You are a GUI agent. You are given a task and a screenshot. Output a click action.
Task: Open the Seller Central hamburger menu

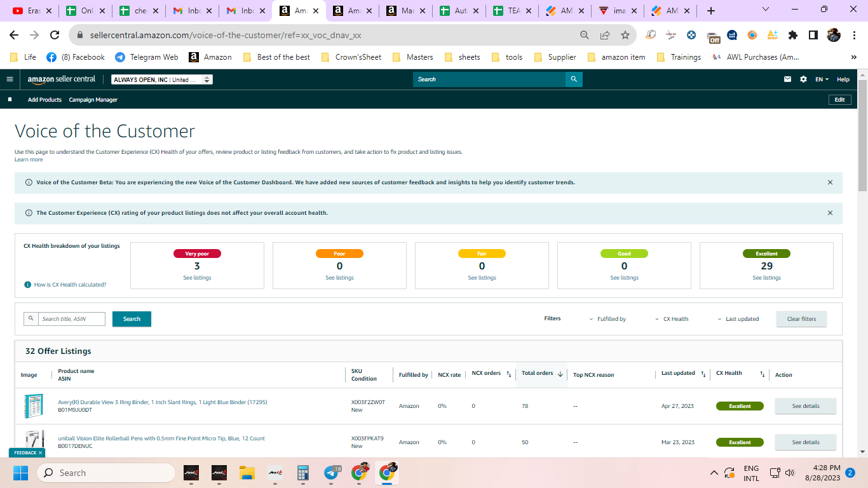(10, 79)
